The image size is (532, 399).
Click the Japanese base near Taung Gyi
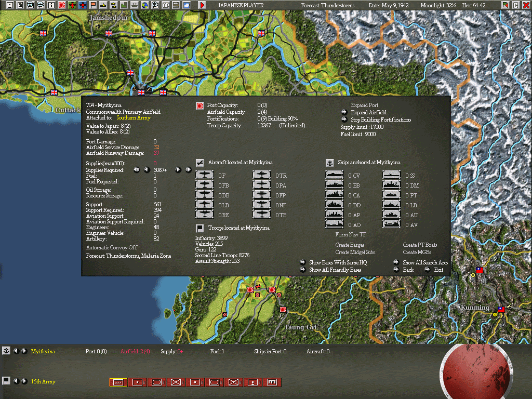[x=283, y=310]
